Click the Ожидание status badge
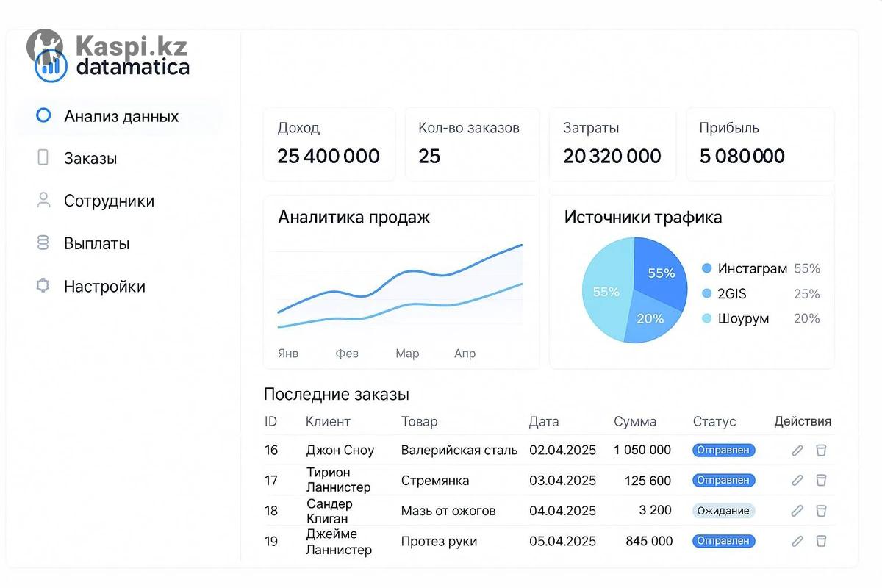Screen dimensions: 882x588 [x=724, y=511]
